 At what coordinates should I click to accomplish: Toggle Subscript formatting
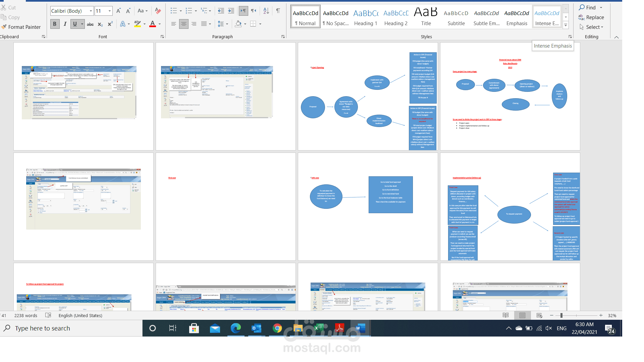point(100,24)
